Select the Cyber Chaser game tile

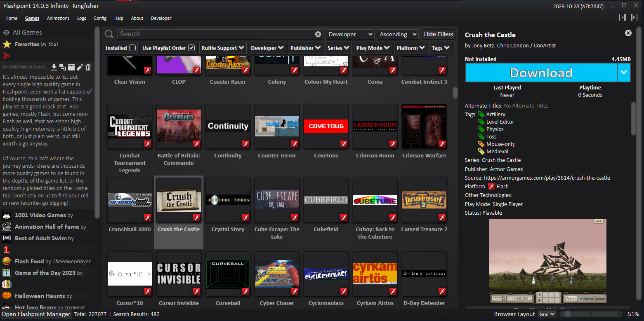point(277,280)
